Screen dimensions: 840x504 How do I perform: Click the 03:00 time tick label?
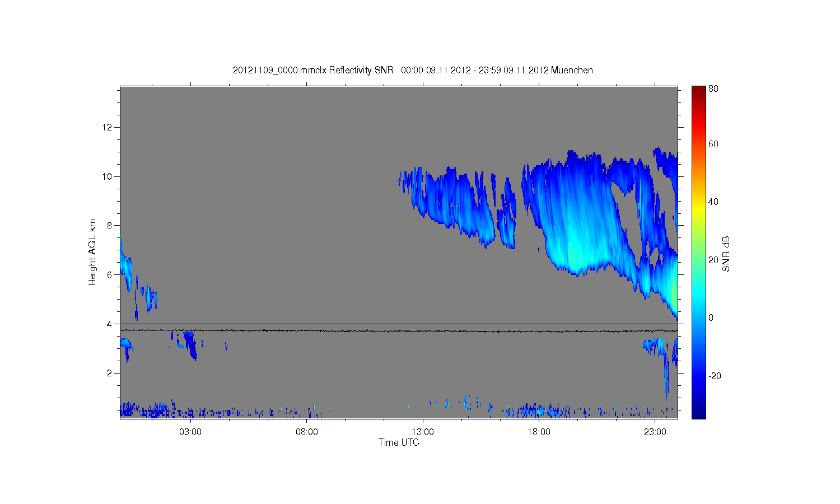(x=190, y=432)
